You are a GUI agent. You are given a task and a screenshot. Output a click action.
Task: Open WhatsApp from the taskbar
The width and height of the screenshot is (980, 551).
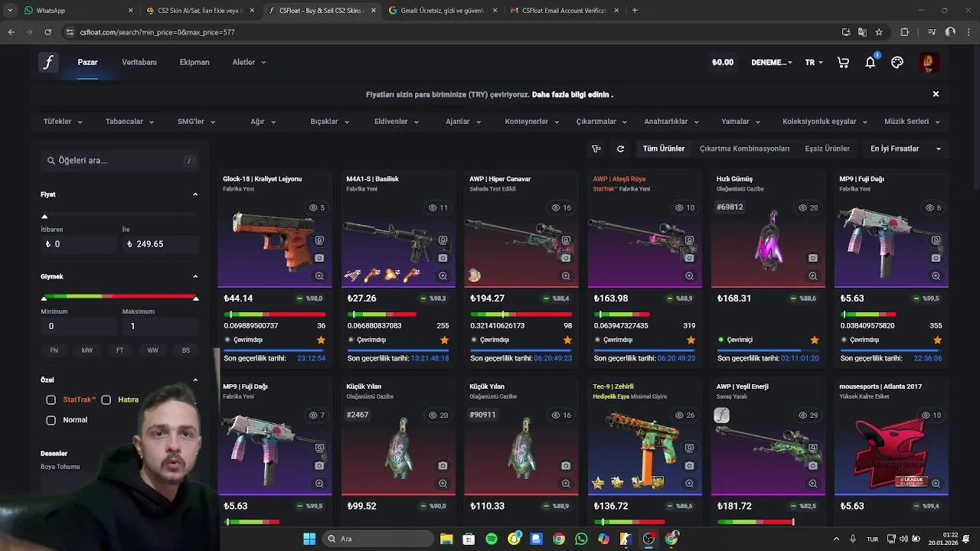581,539
